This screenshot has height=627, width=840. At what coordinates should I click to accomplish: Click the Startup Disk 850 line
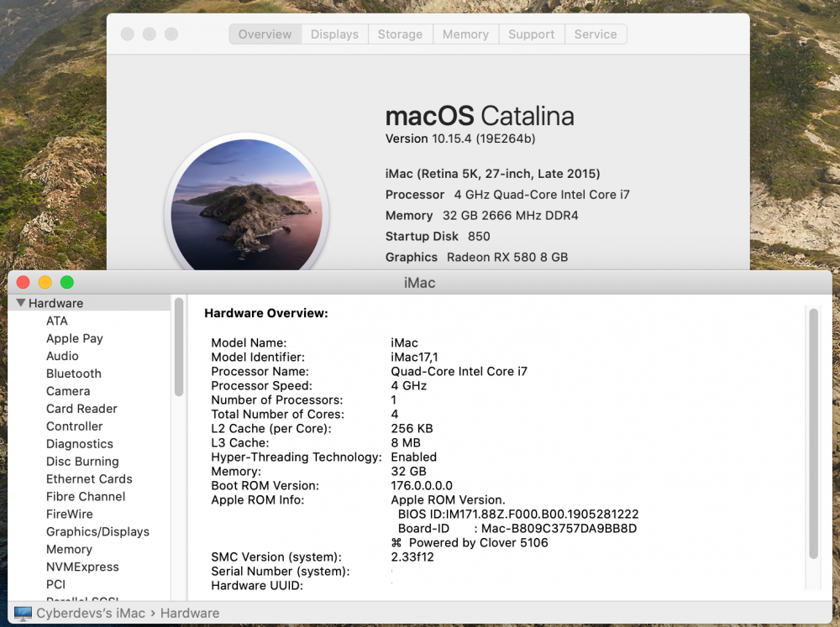pos(438,236)
